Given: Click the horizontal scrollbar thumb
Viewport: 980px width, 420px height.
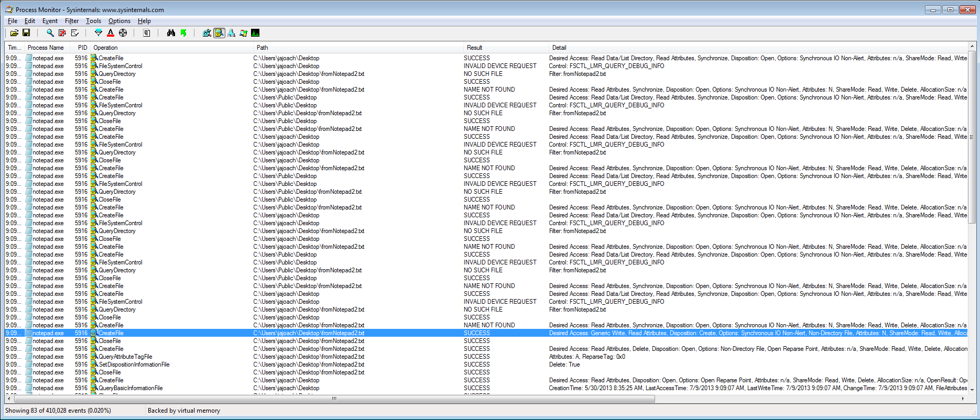Looking at the screenshot, I should [334, 399].
